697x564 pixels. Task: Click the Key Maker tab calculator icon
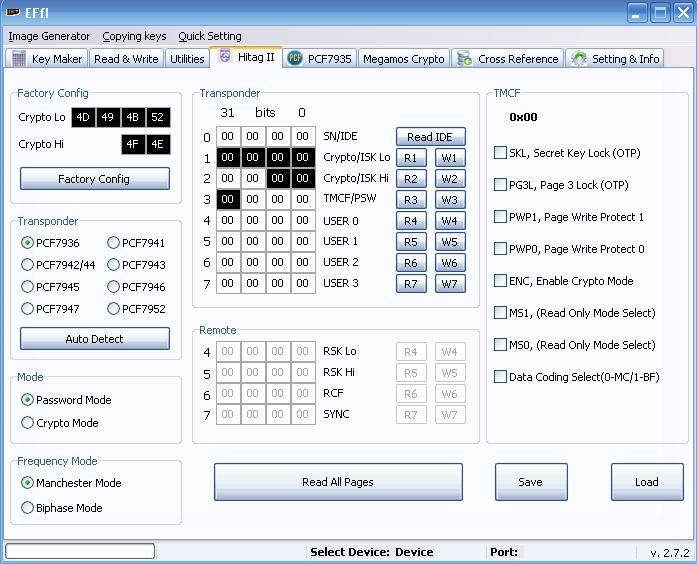19,59
